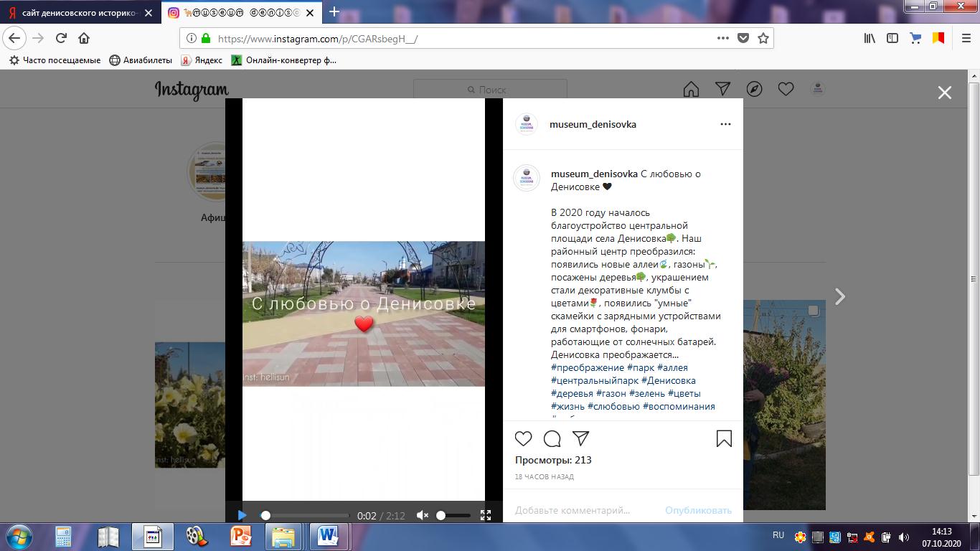The width and height of the screenshot is (980, 551).
Task: Open Instagram home icon
Action: point(691,89)
